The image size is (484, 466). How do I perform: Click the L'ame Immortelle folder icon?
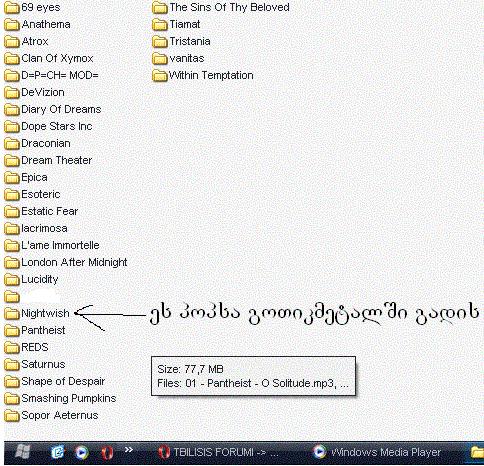pyautogui.click(x=12, y=245)
